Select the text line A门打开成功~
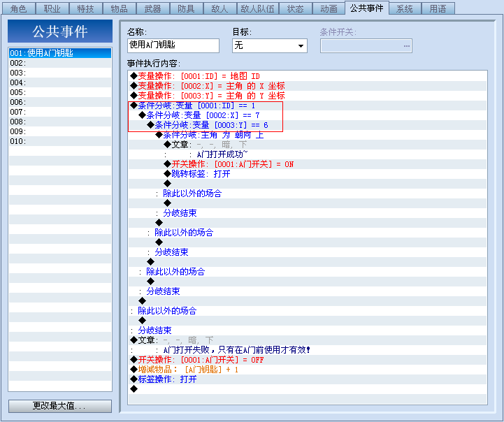The image size is (504, 422). [308, 154]
